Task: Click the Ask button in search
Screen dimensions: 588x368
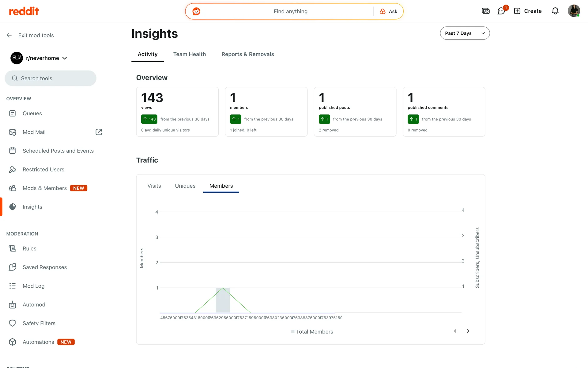Action: [389, 11]
